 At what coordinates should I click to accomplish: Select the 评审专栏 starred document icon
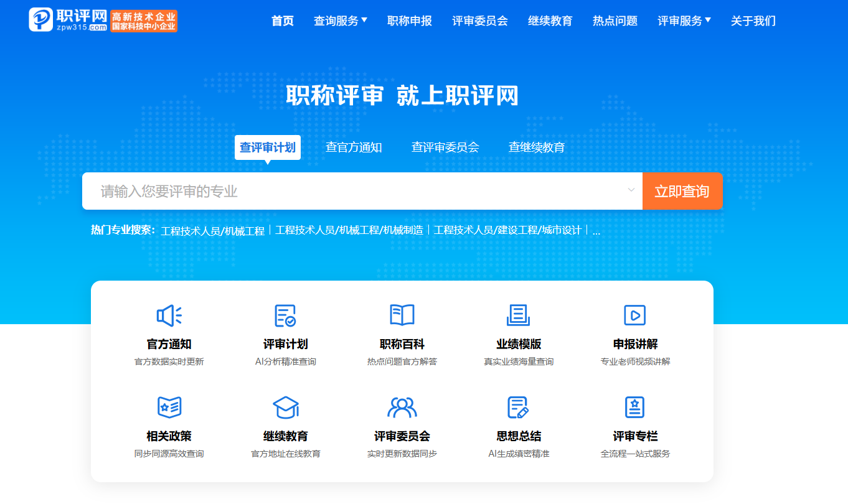(x=634, y=408)
